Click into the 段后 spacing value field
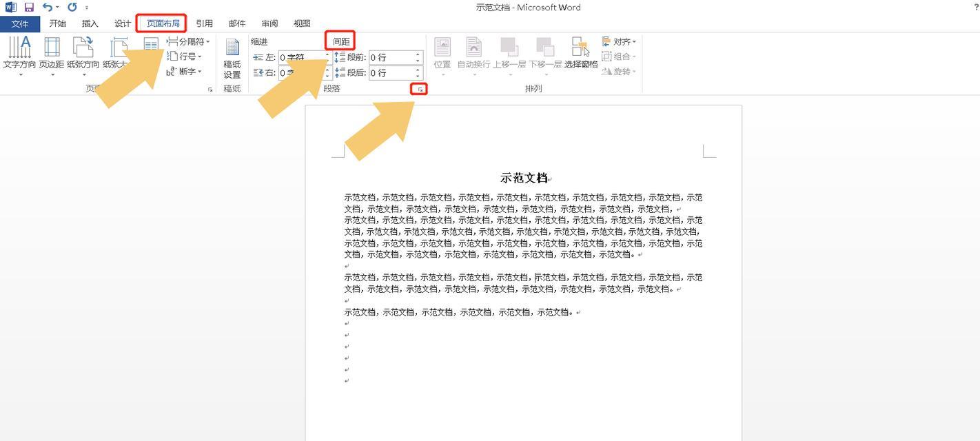 click(391, 72)
